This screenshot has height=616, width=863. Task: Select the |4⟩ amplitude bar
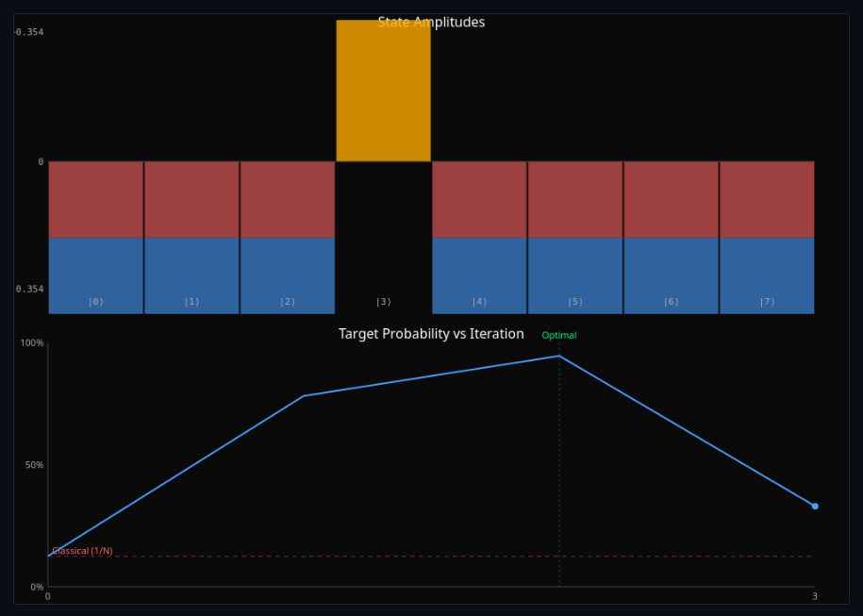coord(478,236)
